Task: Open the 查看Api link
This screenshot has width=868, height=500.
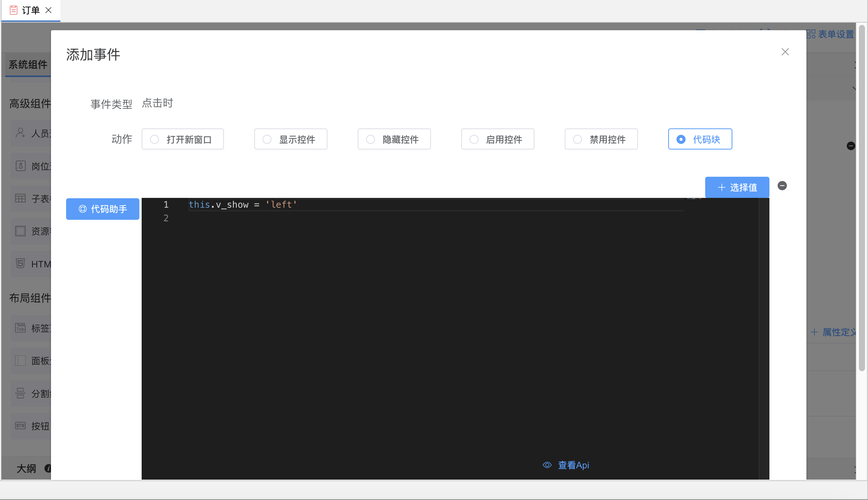Action: pos(573,465)
